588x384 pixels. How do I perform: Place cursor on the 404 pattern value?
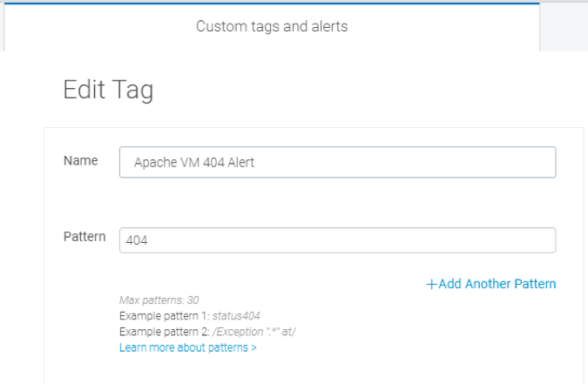coord(137,240)
